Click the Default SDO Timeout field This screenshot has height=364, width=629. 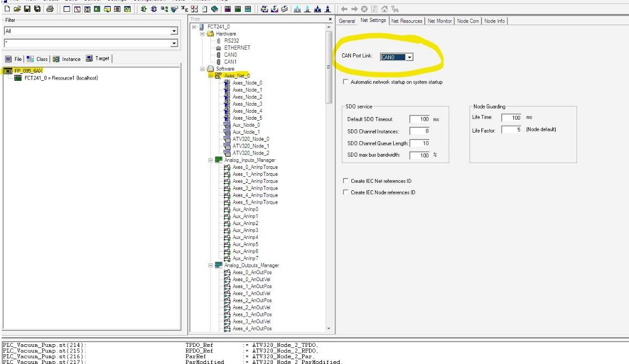pyautogui.click(x=420, y=119)
